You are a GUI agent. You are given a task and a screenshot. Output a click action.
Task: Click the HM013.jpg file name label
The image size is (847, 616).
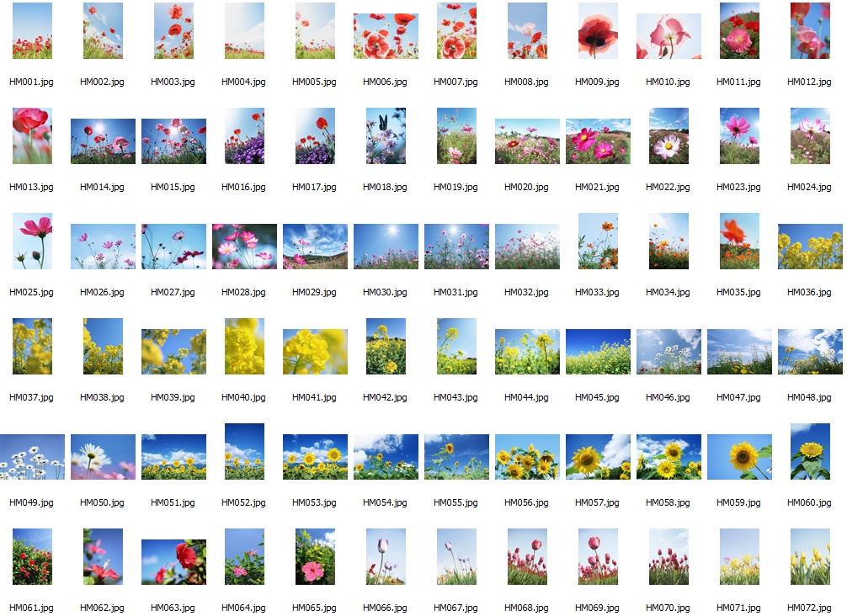click(31, 187)
